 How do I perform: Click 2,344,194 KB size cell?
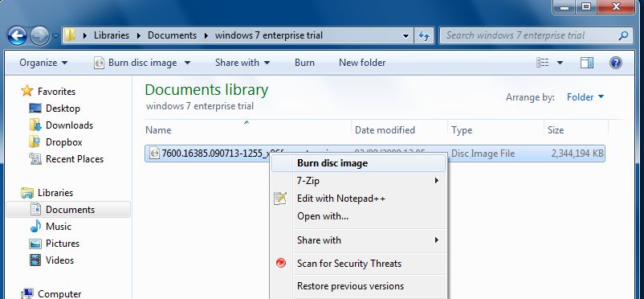577,154
